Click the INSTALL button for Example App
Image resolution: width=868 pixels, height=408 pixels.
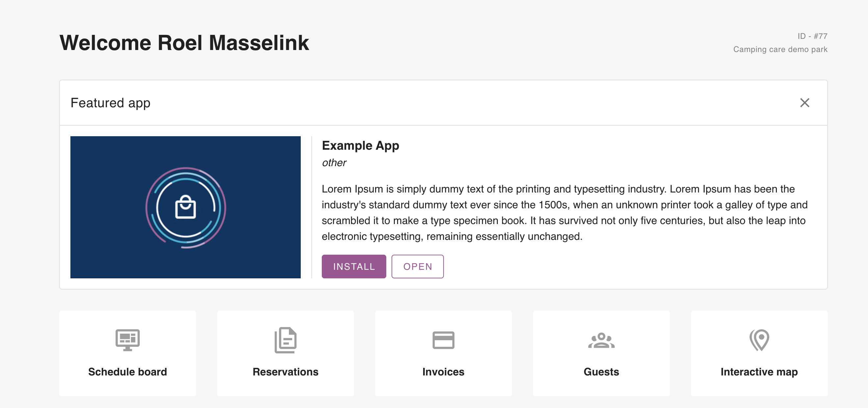pos(354,266)
